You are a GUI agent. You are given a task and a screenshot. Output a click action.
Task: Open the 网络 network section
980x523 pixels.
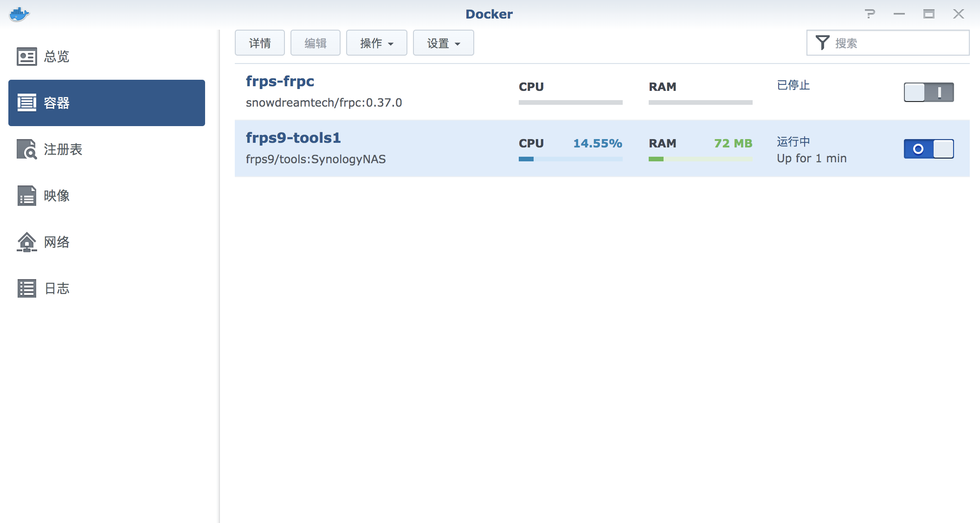107,242
